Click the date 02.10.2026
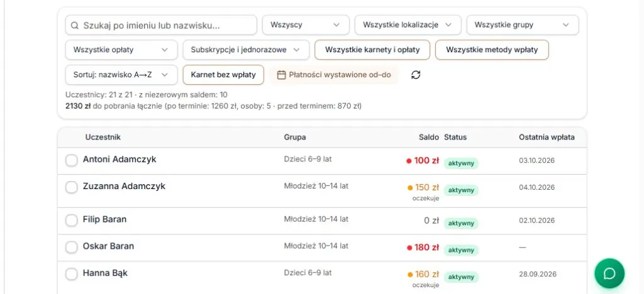Screen dimensions: 644x294 point(537,220)
